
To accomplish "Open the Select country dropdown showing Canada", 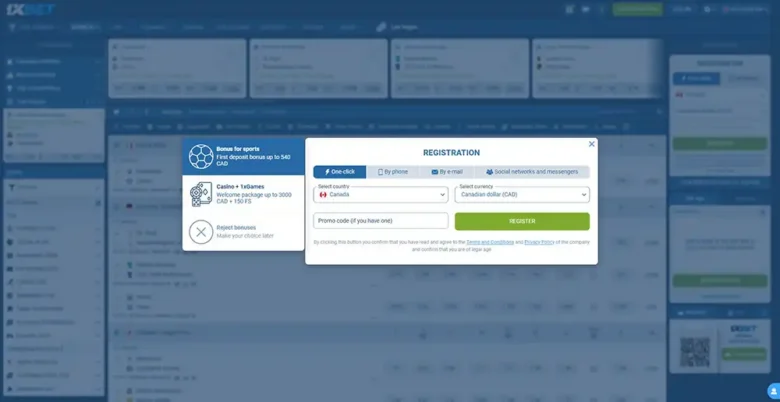I will (x=381, y=195).
